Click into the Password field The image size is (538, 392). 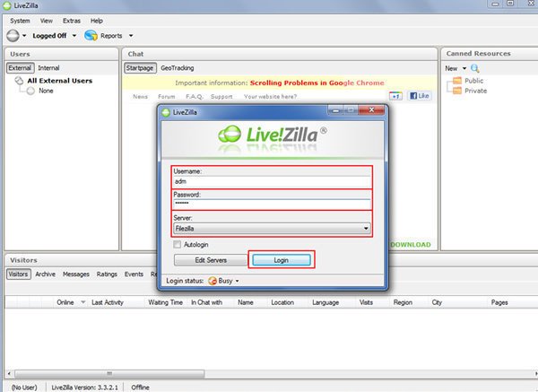click(x=272, y=204)
